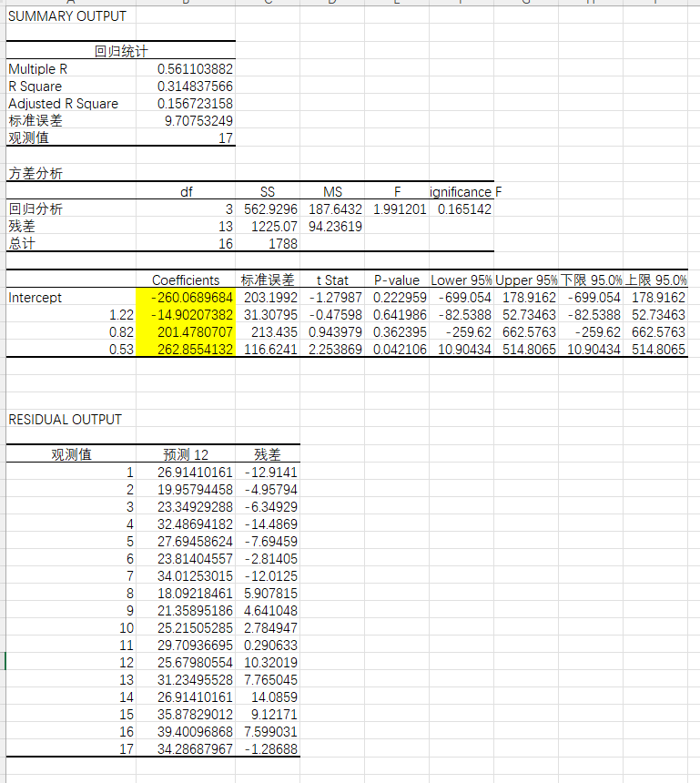Select the RESIDUAL OUTPUT heading cell

pos(65,420)
